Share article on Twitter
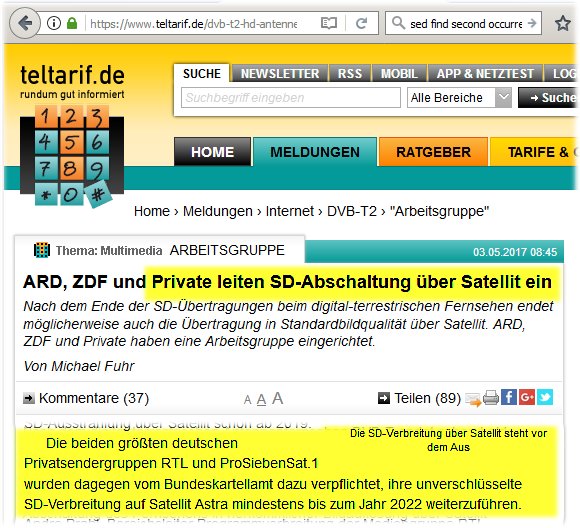 544,397
